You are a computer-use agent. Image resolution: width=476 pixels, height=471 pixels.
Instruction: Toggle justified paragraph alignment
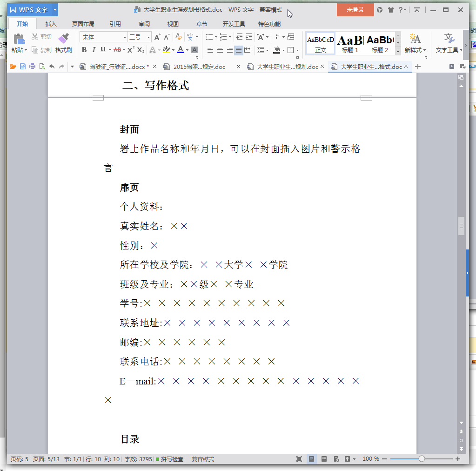[239, 50]
